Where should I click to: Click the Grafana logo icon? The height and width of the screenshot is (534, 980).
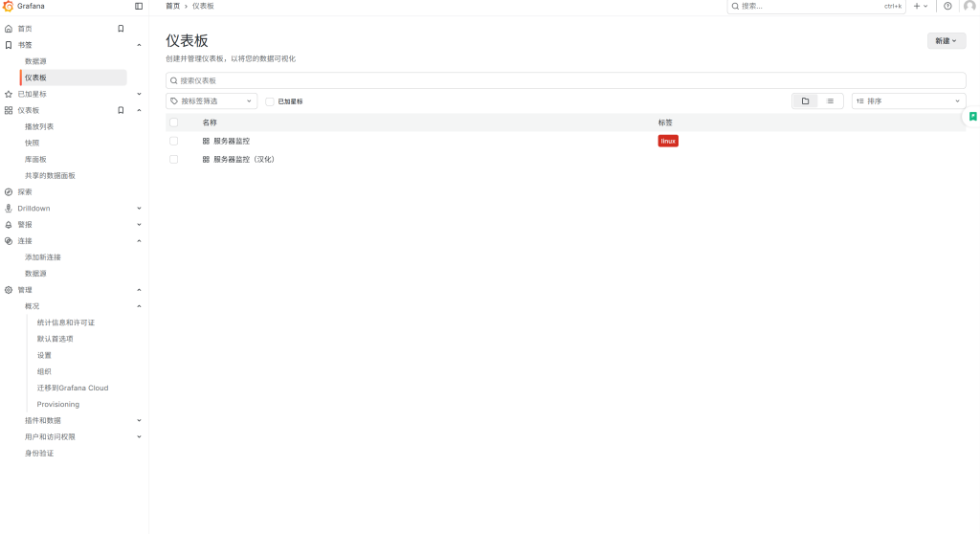9,6
